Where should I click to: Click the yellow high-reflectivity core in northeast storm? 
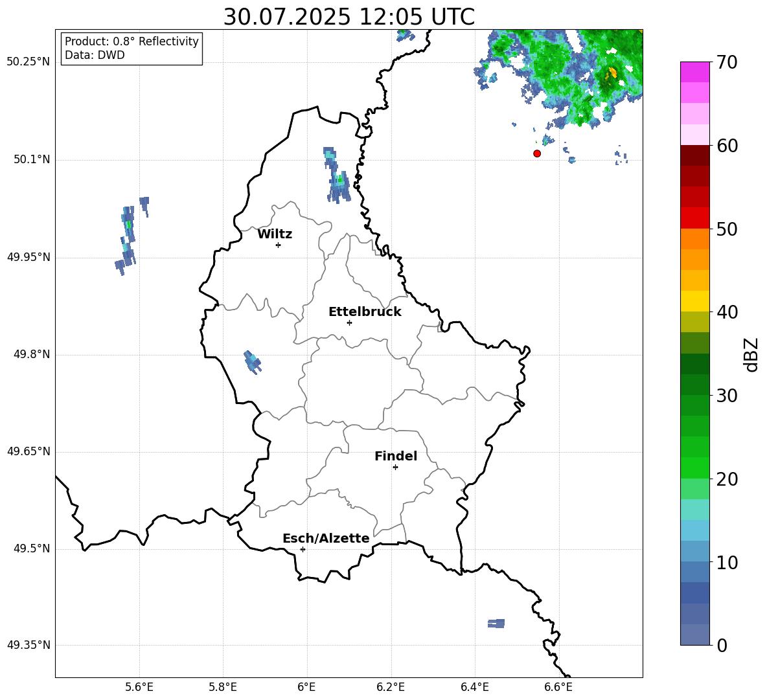click(x=612, y=74)
